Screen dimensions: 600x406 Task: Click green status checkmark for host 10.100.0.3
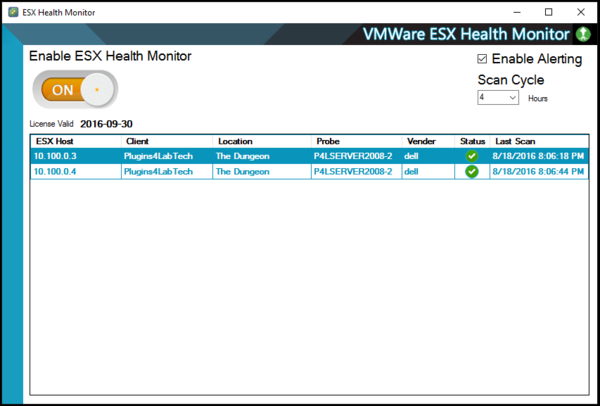coord(472,156)
